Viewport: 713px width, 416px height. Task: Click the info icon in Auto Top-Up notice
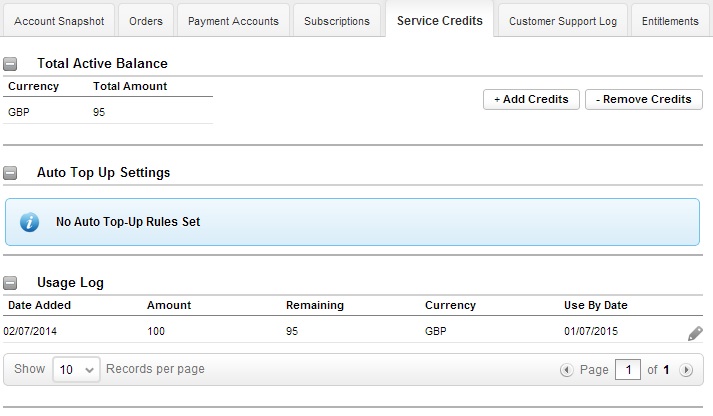[x=30, y=222]
